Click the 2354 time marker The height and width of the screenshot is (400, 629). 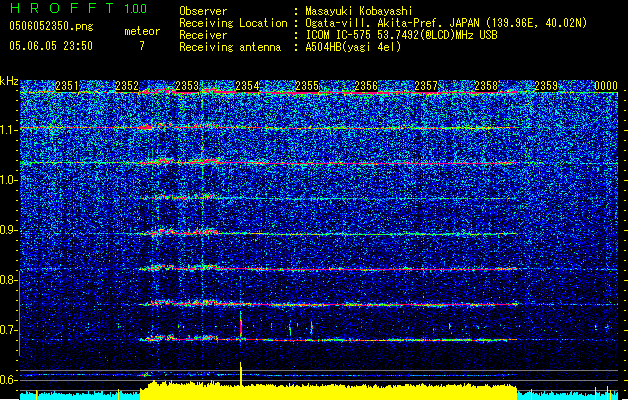(247, 86)
